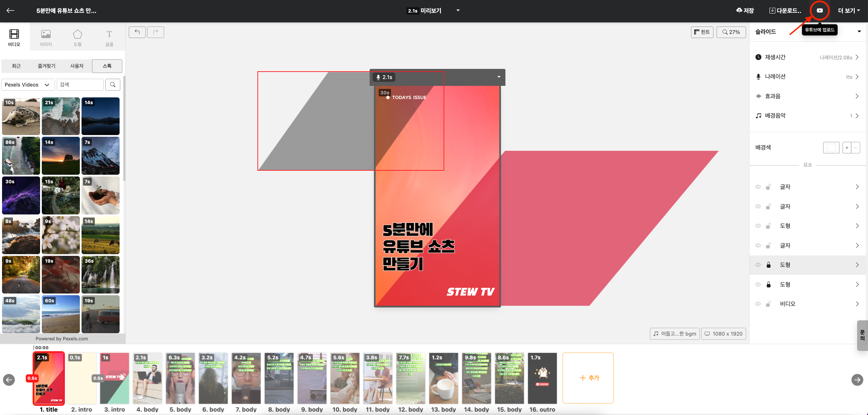Viewport: 868px width, 415px height.
Task: Click the white 배경색 color swatch
Action: tap(831, 148)
